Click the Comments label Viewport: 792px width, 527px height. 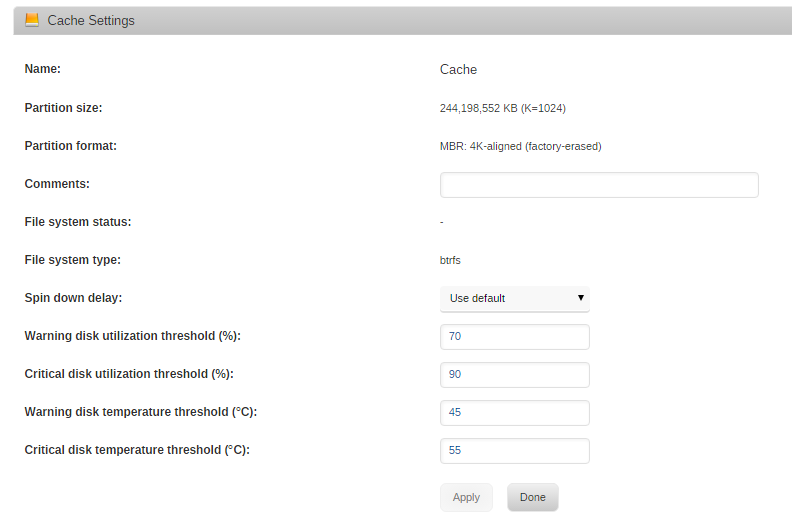pos(57,184)
